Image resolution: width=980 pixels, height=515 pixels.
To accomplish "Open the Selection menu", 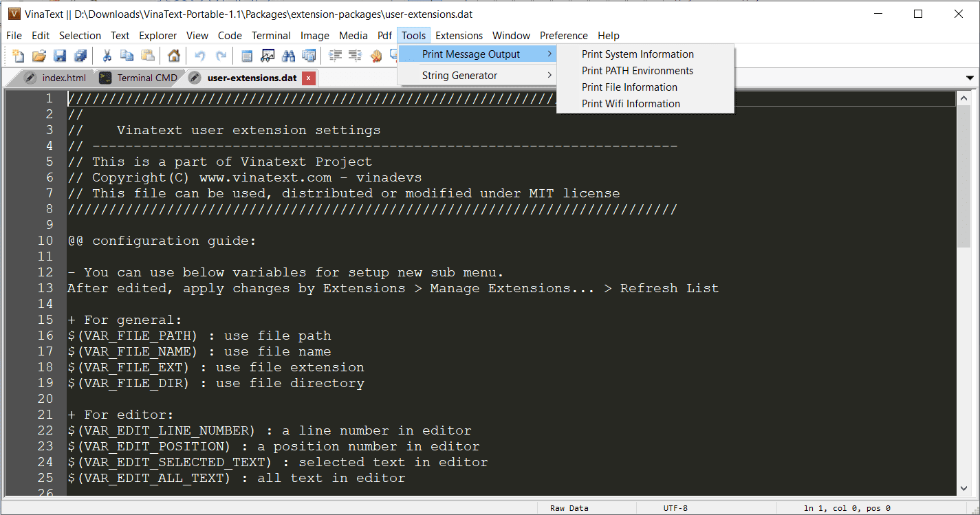I will pos(80,36).
